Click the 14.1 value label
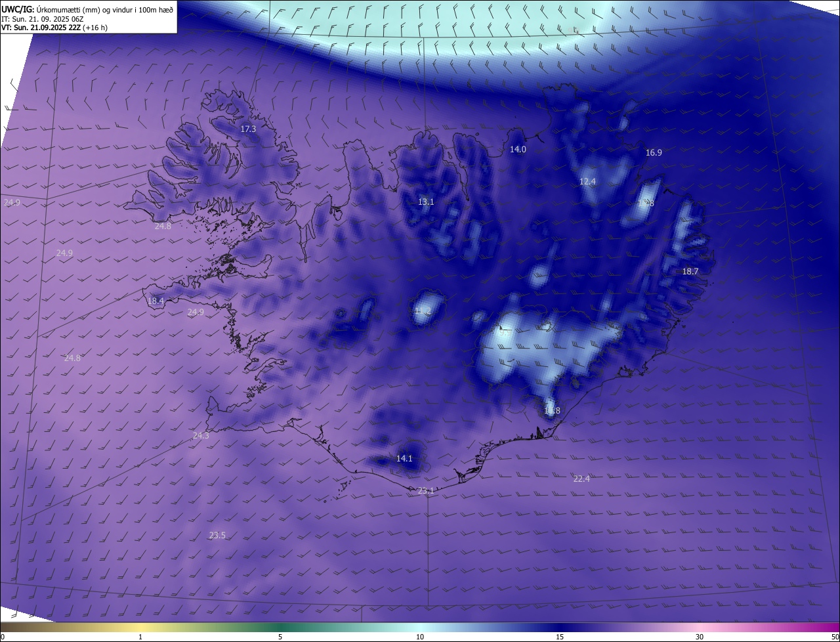This screenshot has width=840, height=642. (x=405, y=459)
